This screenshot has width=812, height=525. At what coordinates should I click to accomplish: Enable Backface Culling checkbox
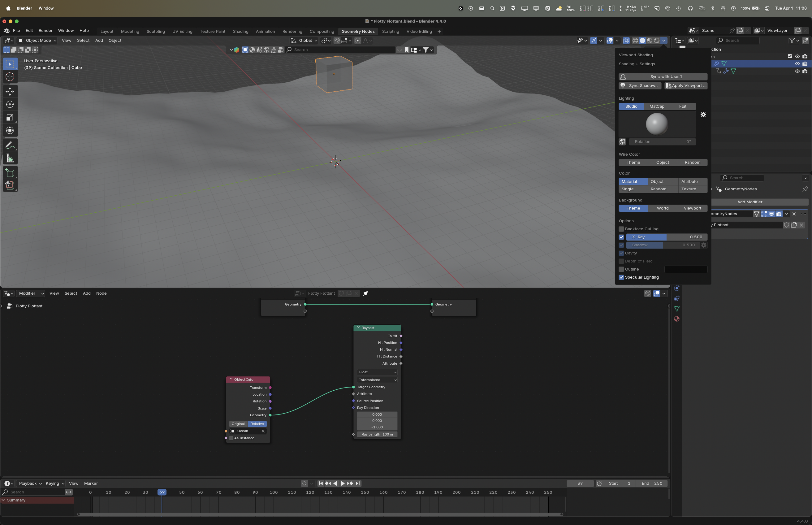coord(621,229)
